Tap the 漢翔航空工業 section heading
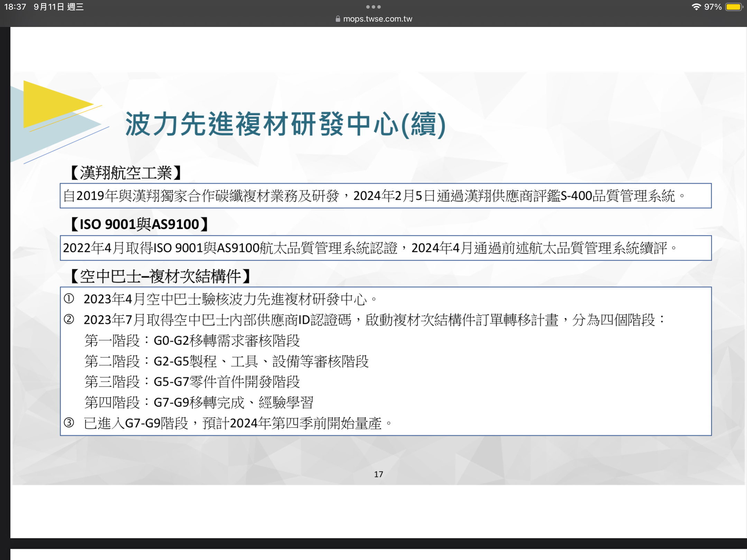The height and width of the screenshot is (560, 747). [x=126, y=173]
